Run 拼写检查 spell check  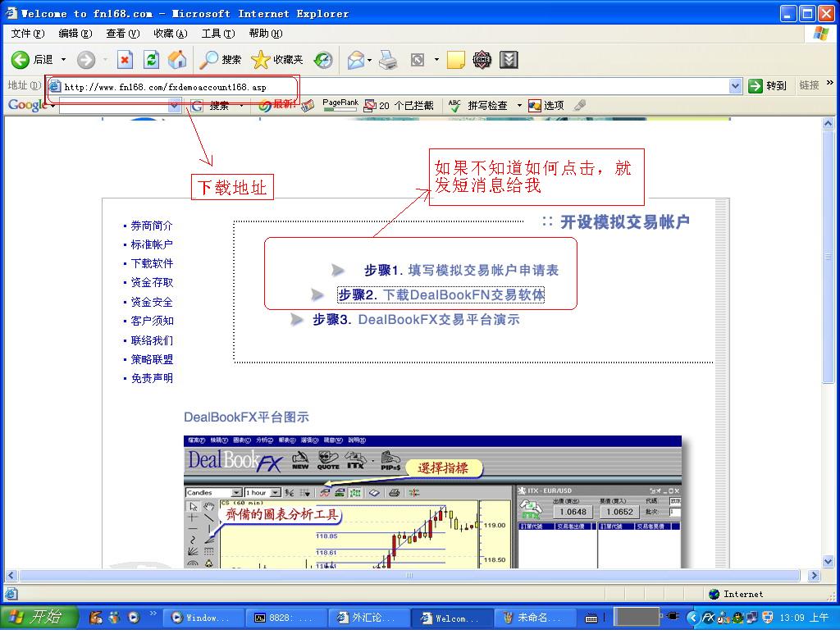pyautogui.click(x=478, y=106)
